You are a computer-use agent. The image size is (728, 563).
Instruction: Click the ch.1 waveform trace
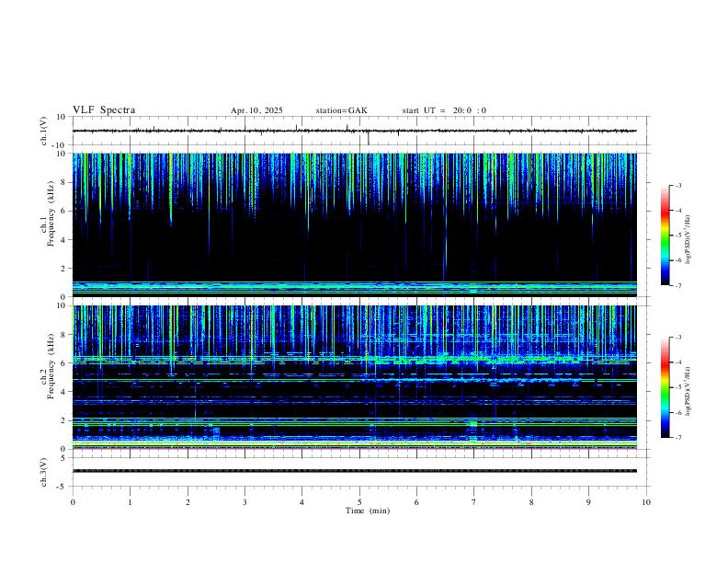click(354, 131)
